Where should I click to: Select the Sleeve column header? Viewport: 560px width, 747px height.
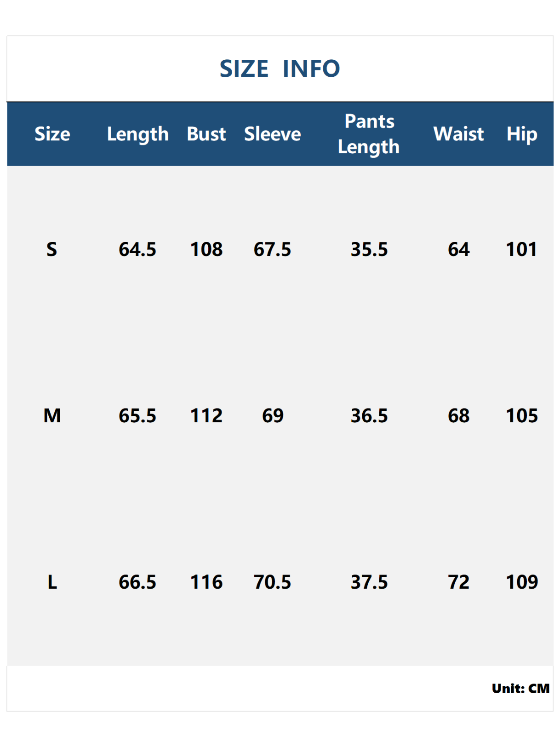pos(272,134)
